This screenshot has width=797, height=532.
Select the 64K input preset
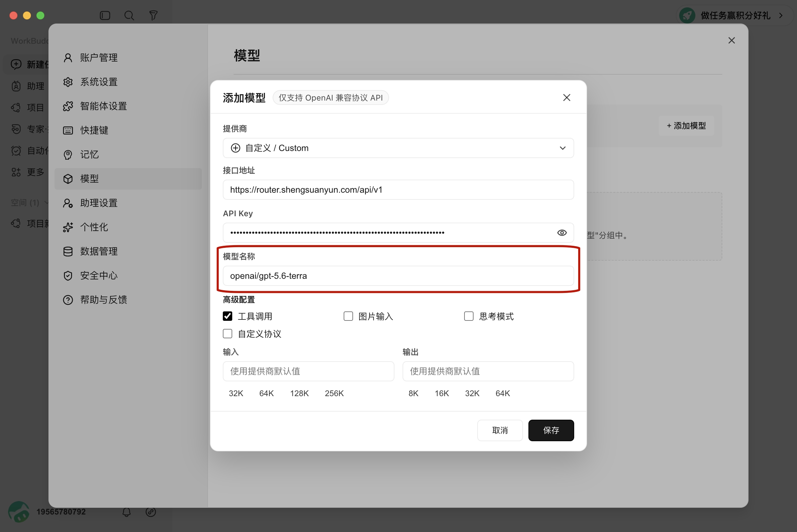click(x=267, y=393)
